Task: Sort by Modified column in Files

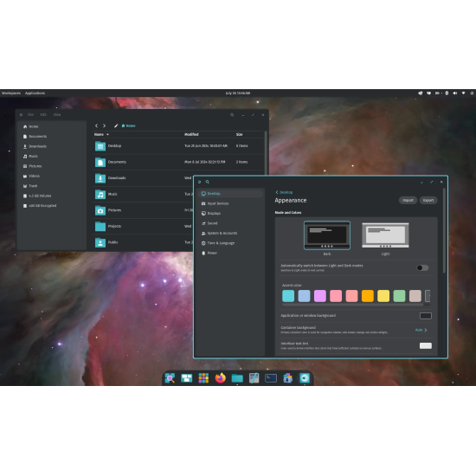Action: [x=191, y=134]
